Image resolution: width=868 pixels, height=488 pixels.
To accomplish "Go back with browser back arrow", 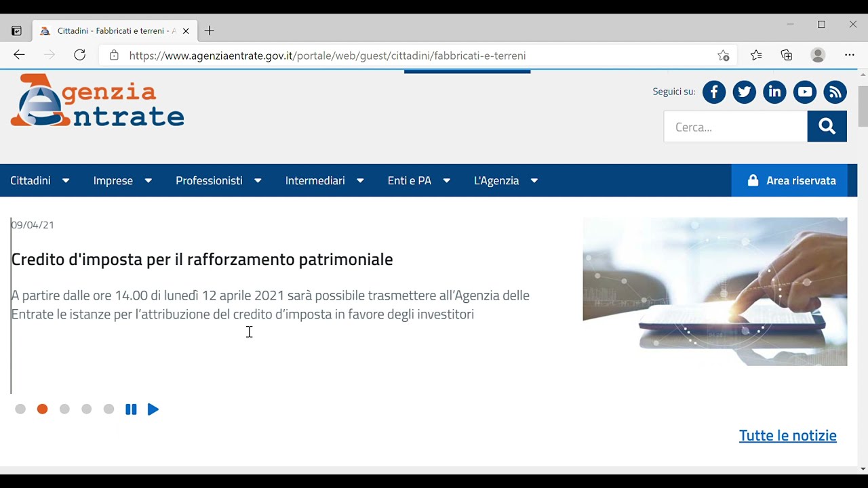I will (x=19, y=56).
